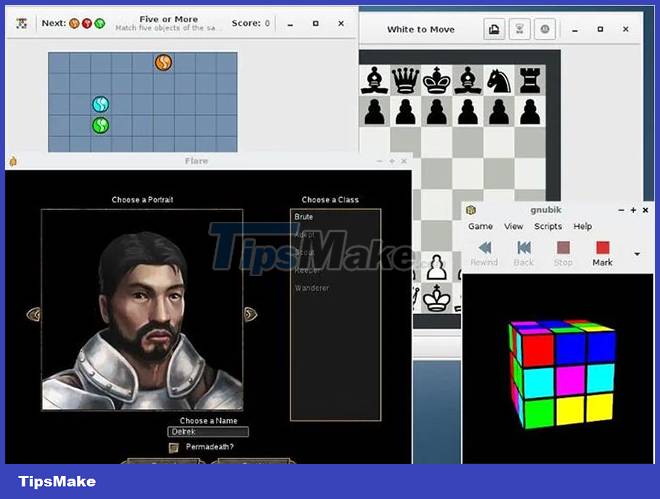660x499 pixels.
Task: Select the black knight on the chess board
Action: pyautogui.click(x=499, y=80)
